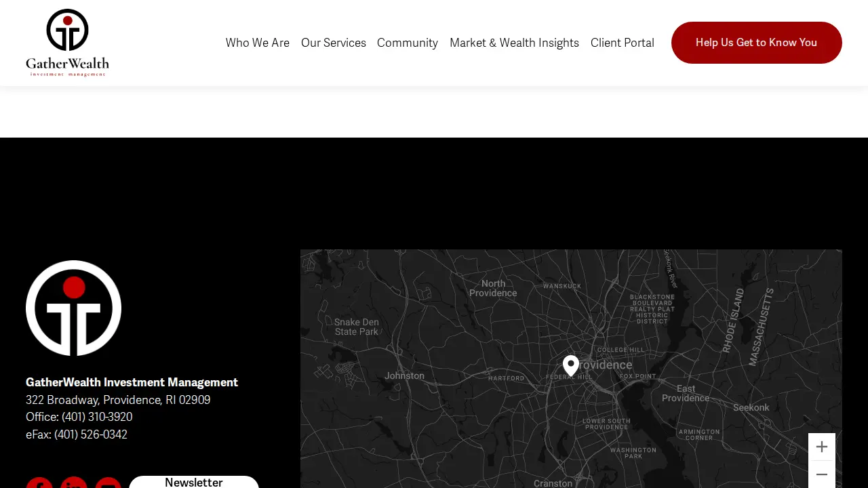868x488 pixels.
Task: Click the map location pin on Providence
Action: click(571, 366)
